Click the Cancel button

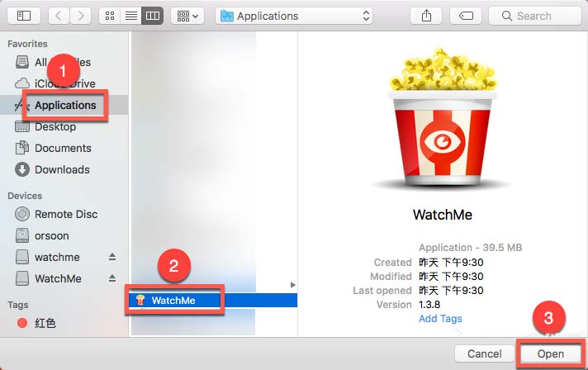484,353
